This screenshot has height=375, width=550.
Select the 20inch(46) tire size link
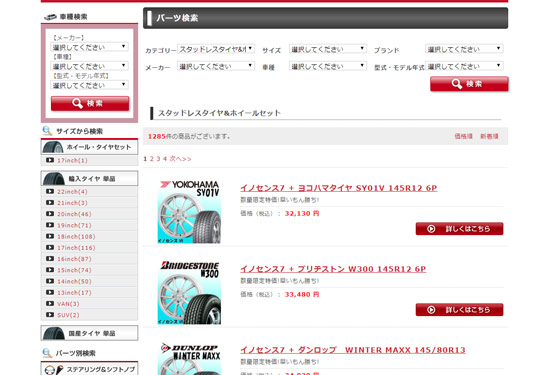tap(74, 214)
